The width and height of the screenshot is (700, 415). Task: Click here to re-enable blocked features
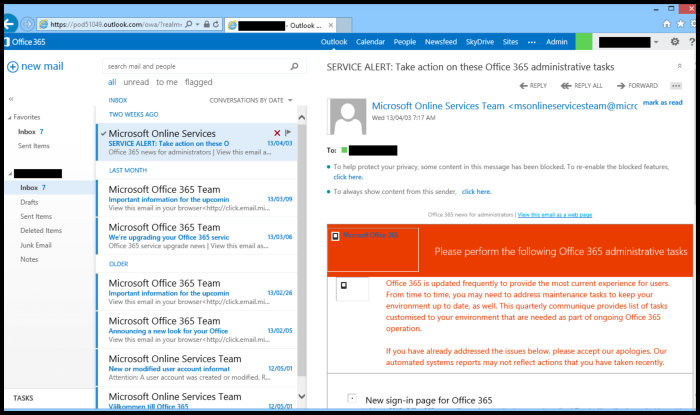click(x=348, y=177)
